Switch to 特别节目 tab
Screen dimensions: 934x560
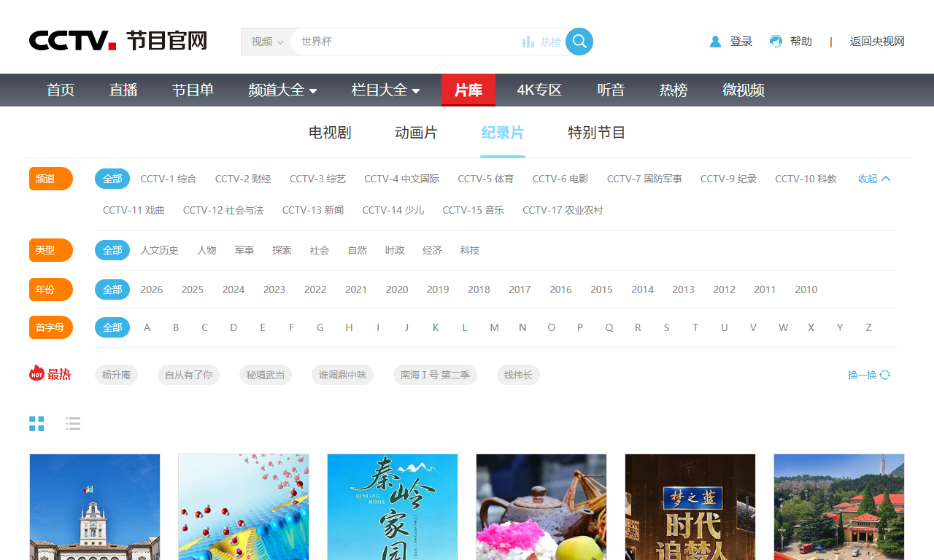[597, 133]
